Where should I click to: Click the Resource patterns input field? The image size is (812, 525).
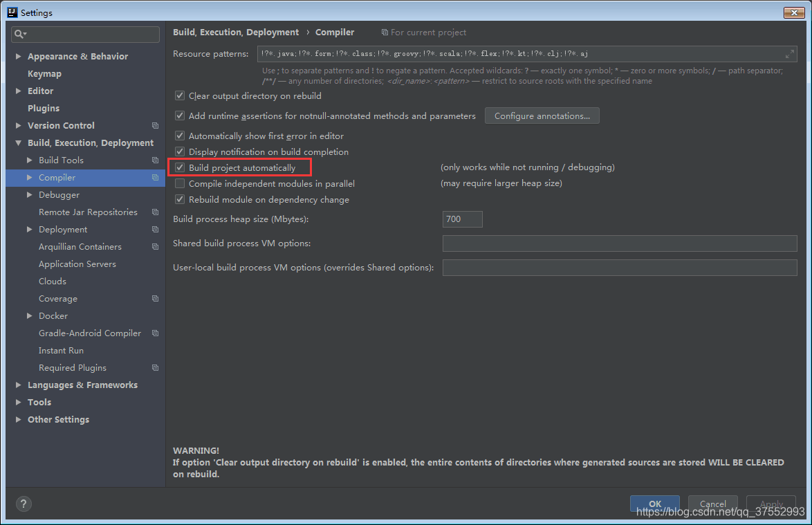pos(526,54)
